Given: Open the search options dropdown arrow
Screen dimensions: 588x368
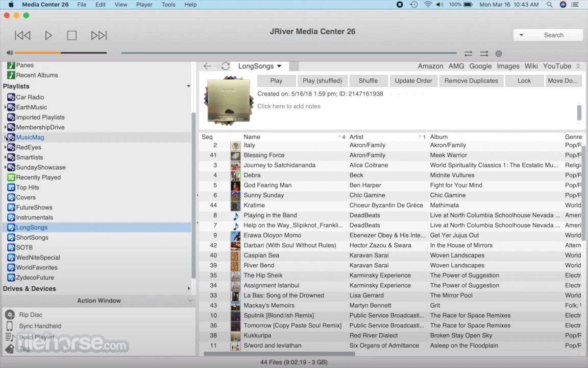Looking at the screenshot, I should (x=521, y=35).
